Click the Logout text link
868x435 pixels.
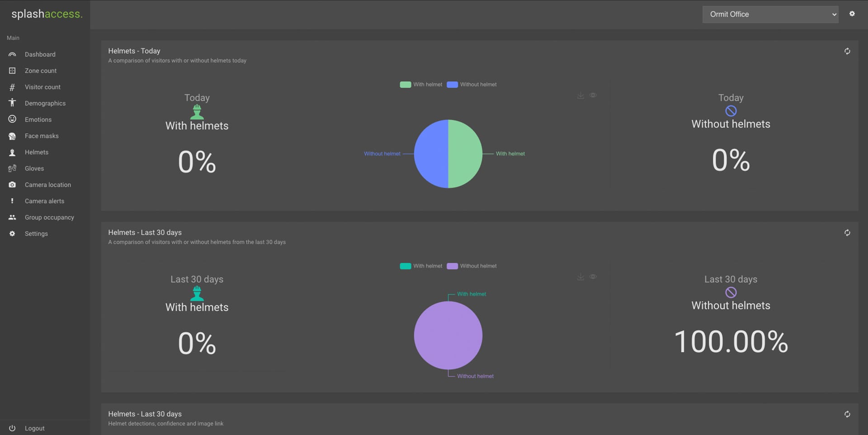pyautogui.click(x=35, y=428)
